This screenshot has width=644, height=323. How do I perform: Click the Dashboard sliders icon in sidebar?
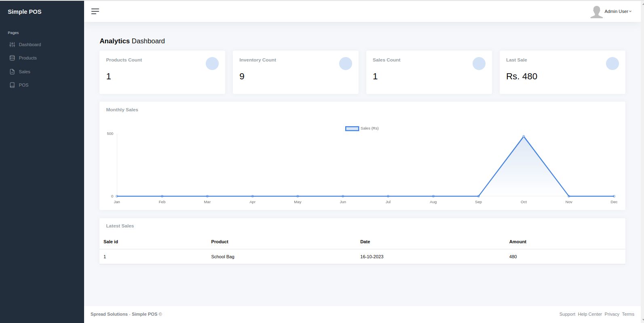click(12, 45)
